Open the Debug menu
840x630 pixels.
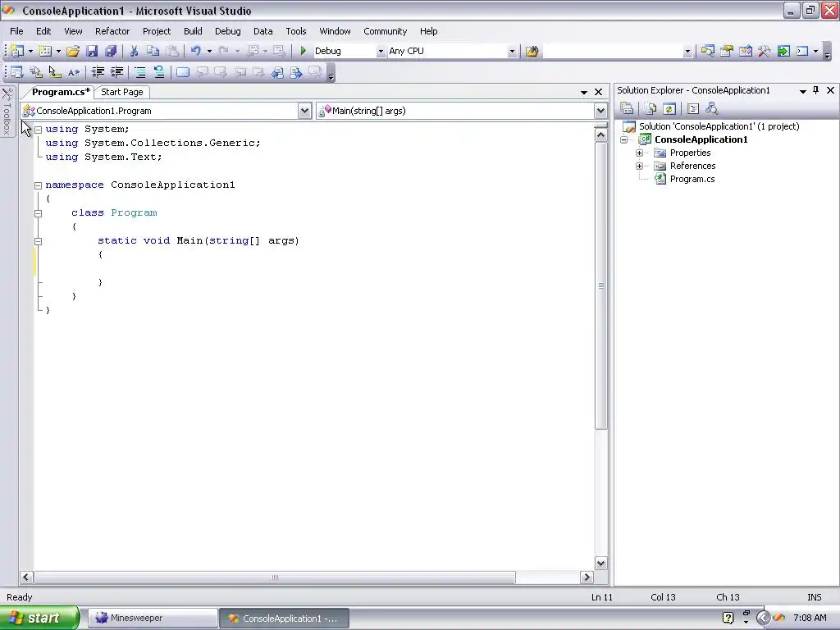point(228,31)
